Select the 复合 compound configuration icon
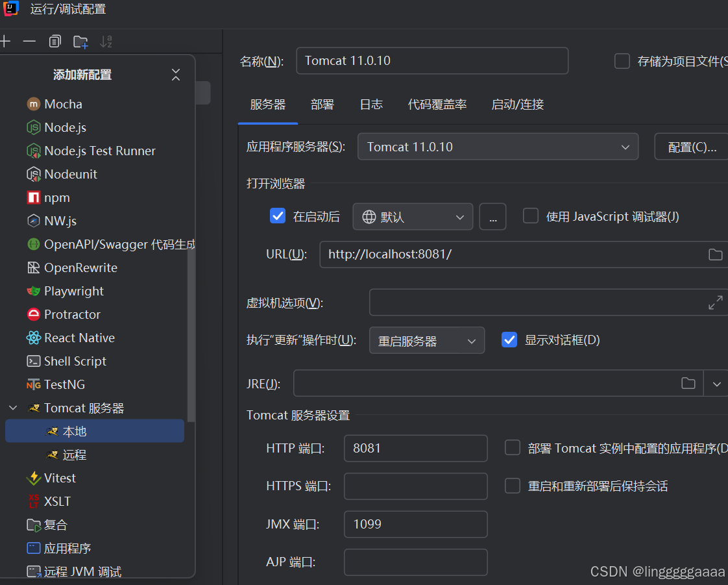Screen dimensions: 728x585 [x=34, y=525]
